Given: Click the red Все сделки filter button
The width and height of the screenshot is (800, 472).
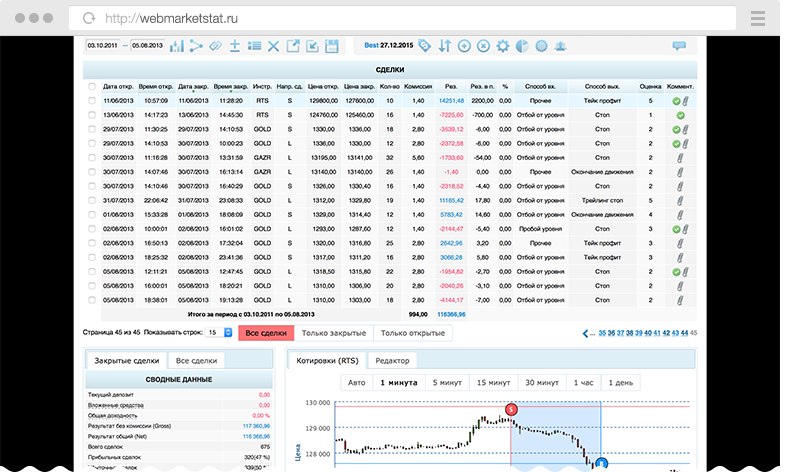Looking at the screenshot, I should click(266, 333).
